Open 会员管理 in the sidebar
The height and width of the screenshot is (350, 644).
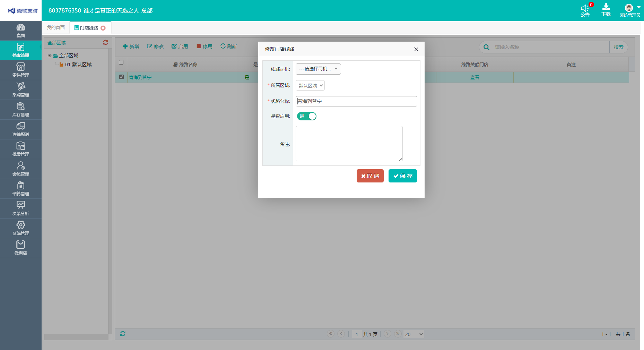(x=21, y=169)
